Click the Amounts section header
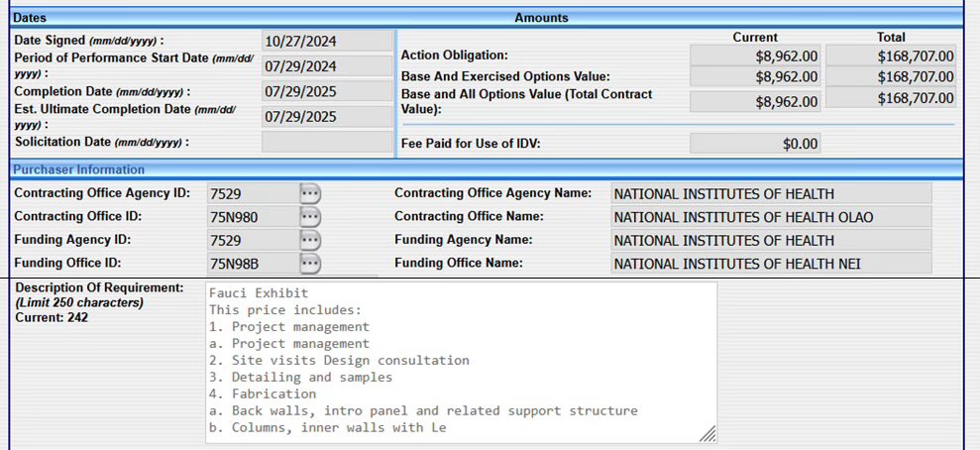 (x=541, y=18)
